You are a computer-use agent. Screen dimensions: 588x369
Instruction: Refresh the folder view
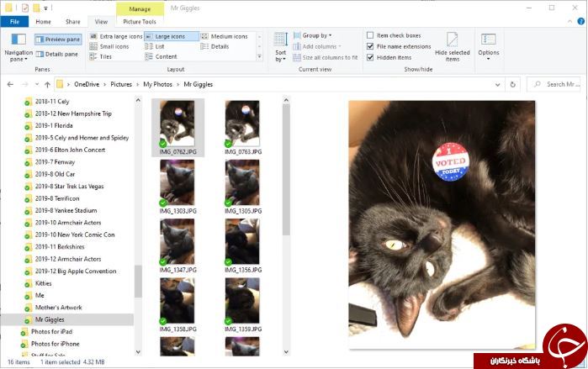pyautogui.click(x=512, y=85)
